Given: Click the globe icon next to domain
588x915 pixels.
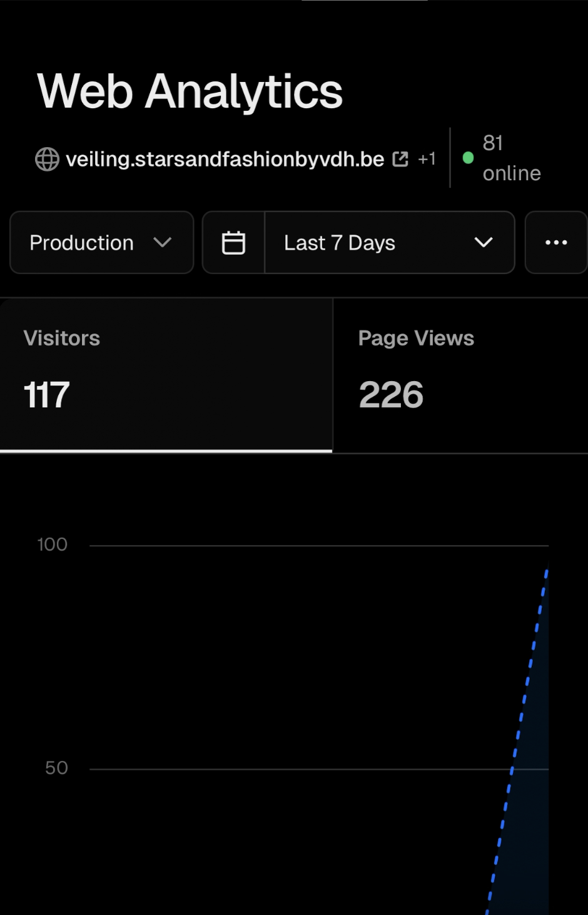Looking at the screenshot, I should click(x=47, y=159).
